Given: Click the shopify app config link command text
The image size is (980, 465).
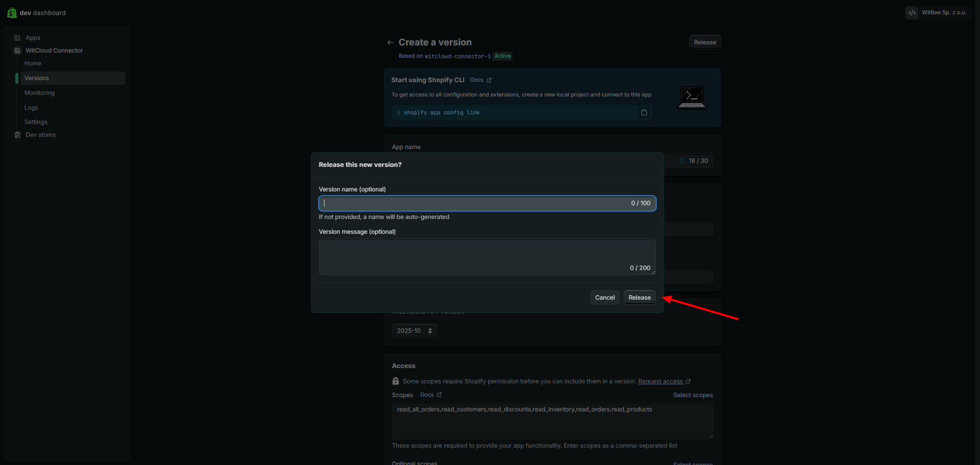Looking at the screenshot, I should point(442,112).
